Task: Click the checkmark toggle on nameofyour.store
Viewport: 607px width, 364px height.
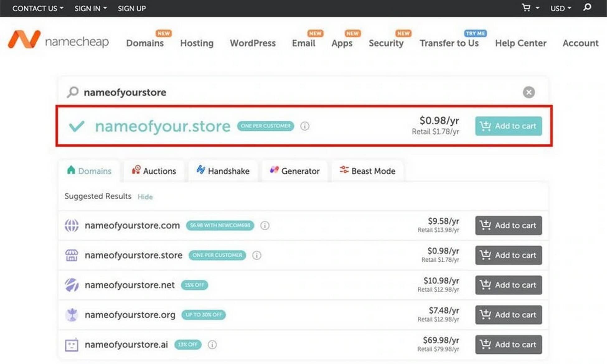Action: [x=76, y=126]
